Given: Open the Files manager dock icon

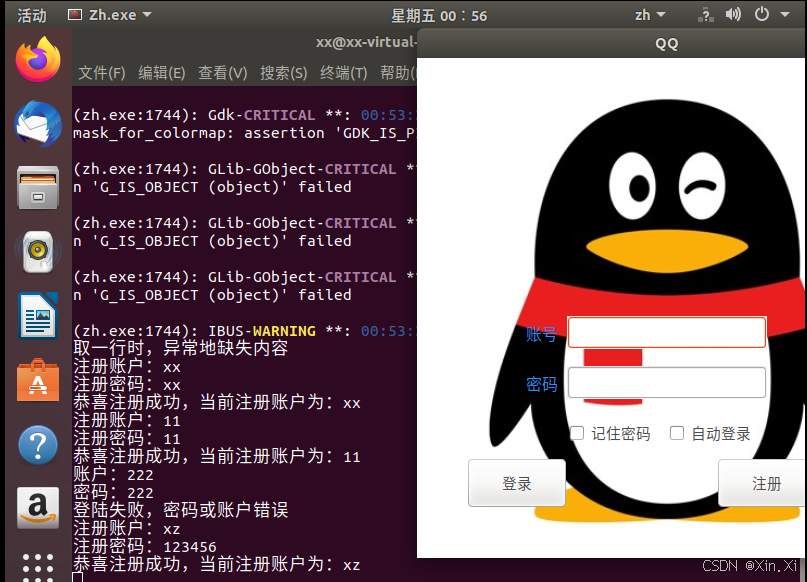Looking at the screenshot, I should pos(38,187).
